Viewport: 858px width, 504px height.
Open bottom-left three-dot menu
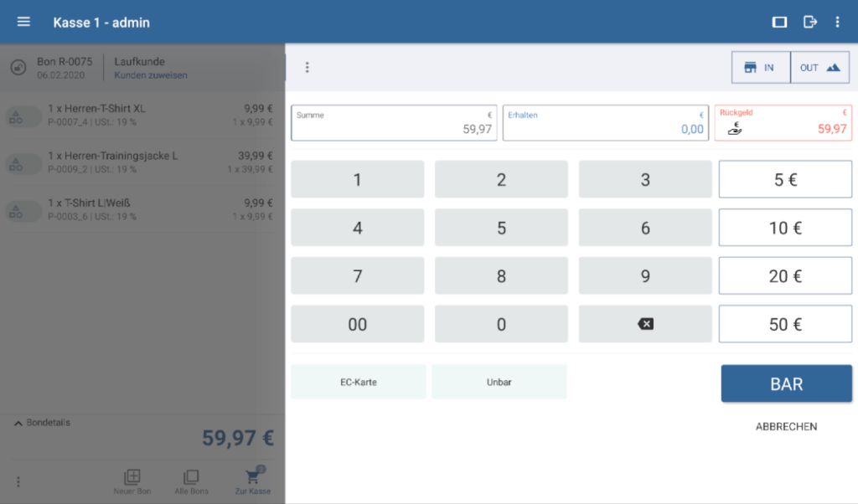(x=18, y=481)
